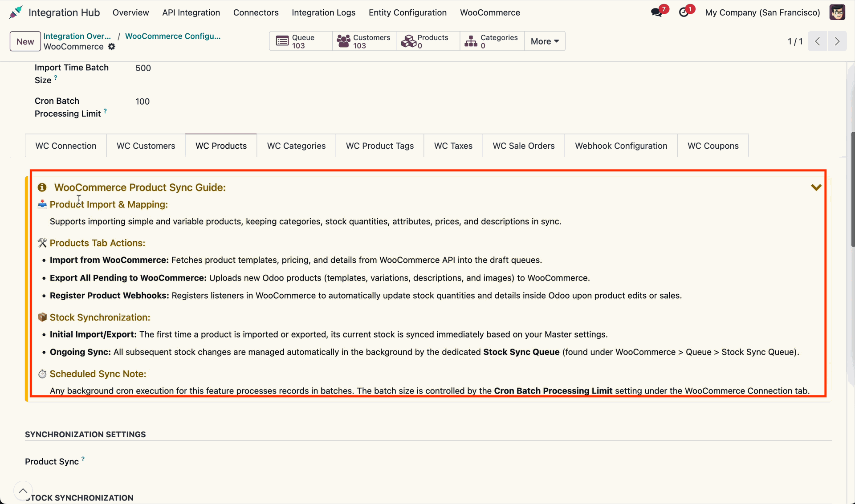Viewport: 855px width, 504px height.
Task: Click the Initial Import/Export bullet text
Action: 329,334
